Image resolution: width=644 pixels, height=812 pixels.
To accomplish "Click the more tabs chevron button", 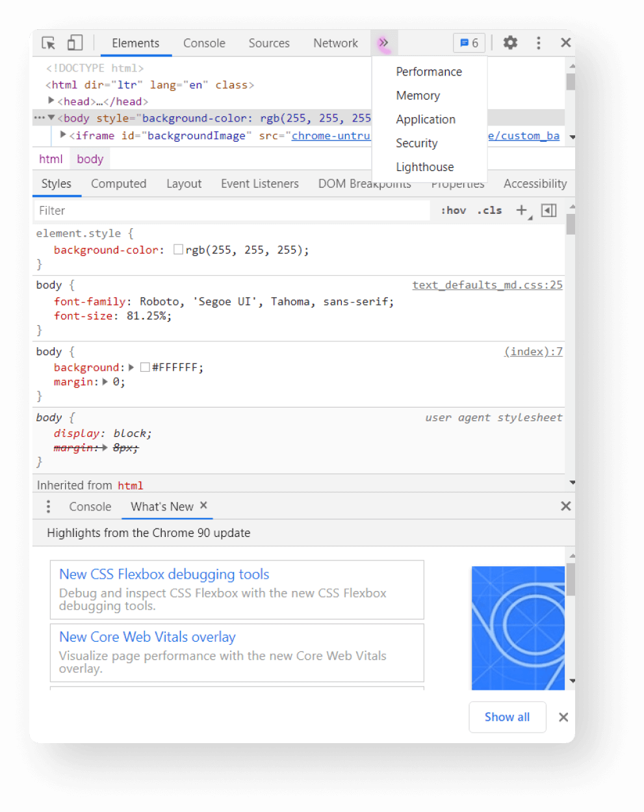I will (383, 43).
